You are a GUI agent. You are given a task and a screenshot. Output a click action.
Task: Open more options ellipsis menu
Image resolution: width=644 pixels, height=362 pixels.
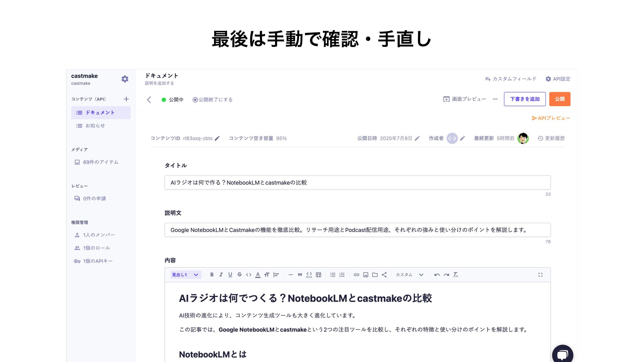click(x=495, y=99)
